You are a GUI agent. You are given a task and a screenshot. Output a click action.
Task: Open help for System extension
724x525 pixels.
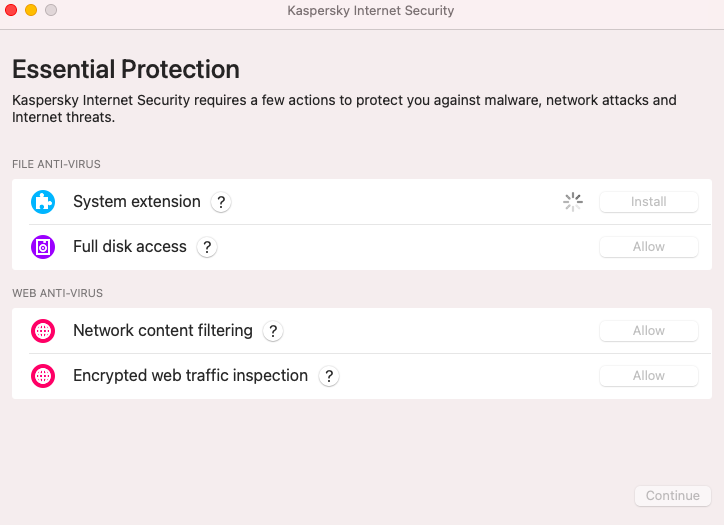[x=221, y=202]
